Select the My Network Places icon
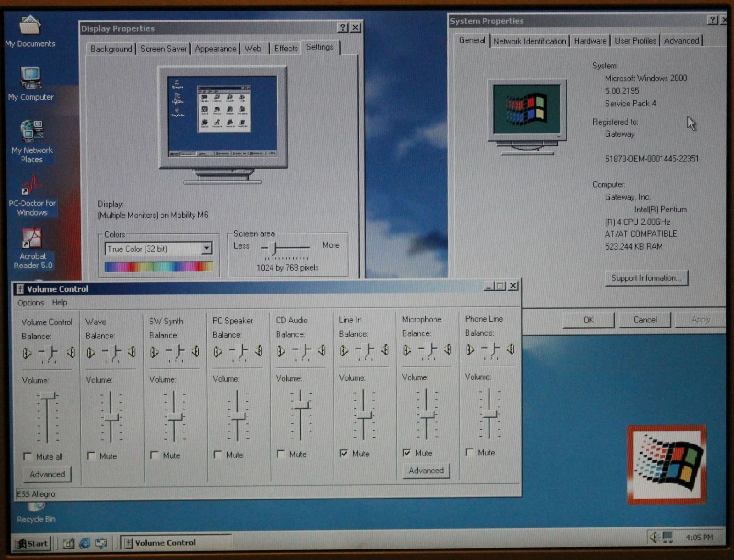734x560 pixels. 32,141
